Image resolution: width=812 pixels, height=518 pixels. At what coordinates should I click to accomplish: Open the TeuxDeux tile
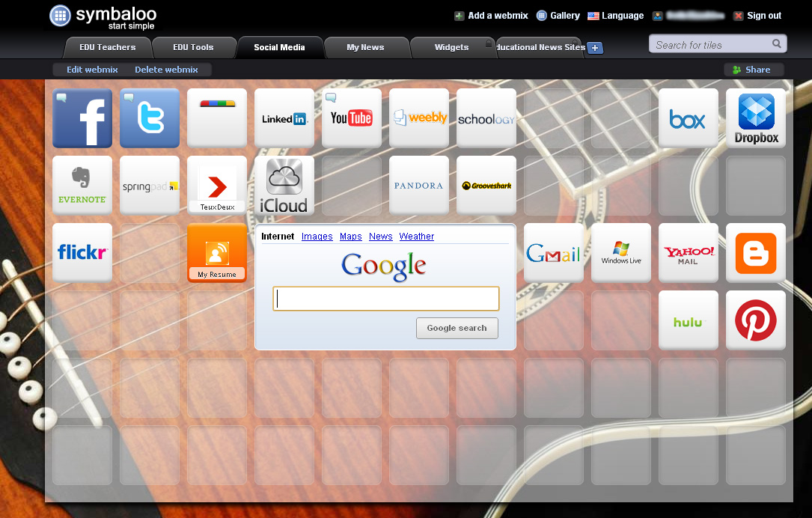coord(217,186)
